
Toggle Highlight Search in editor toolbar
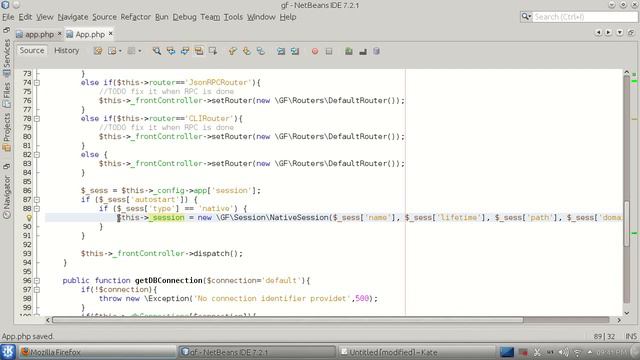[x=199, y=51]
